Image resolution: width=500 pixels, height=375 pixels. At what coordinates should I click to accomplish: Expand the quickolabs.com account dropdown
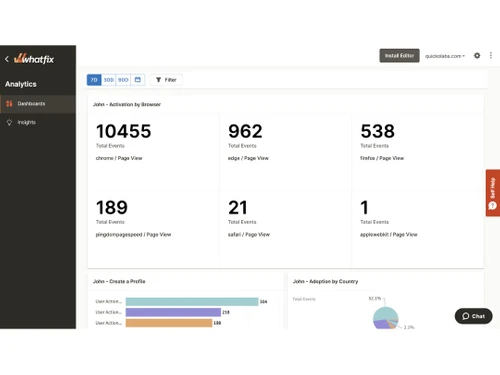point(445,56)
